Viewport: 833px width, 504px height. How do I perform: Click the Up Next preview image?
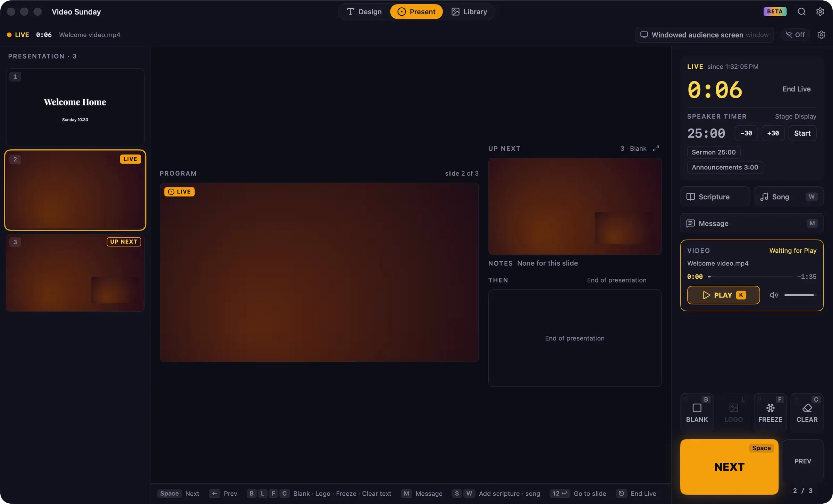(575, 207)
